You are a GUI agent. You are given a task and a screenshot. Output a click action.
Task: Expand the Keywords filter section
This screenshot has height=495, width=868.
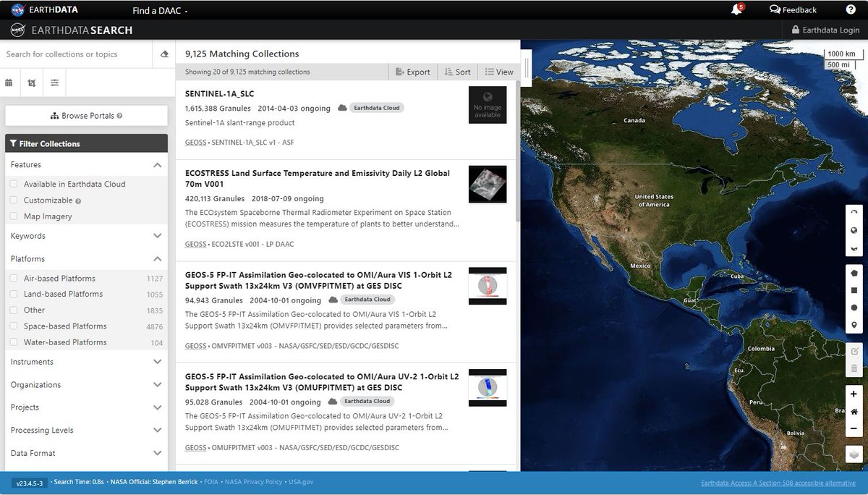point(157,236)
